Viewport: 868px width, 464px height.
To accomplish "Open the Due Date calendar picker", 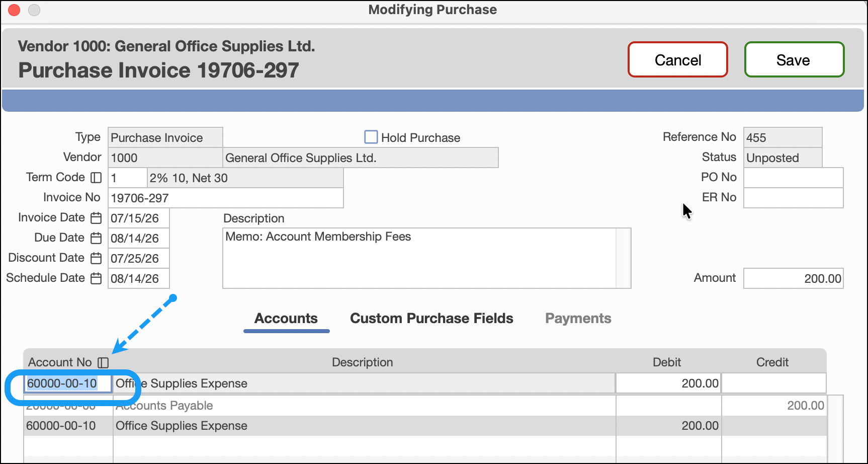I will click(x=96, y=238).
